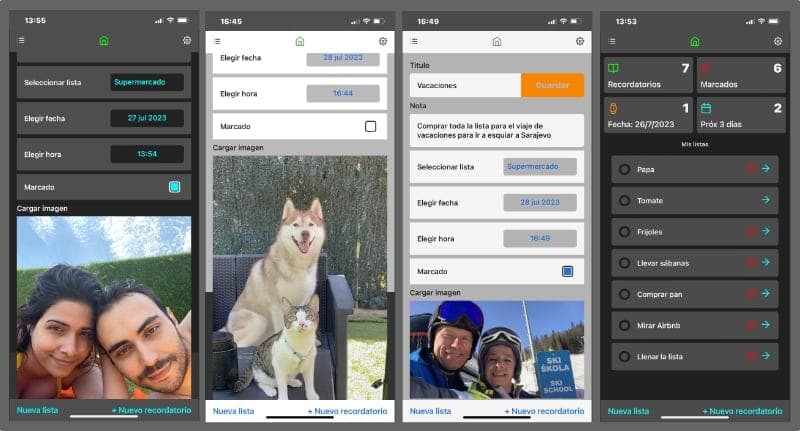Open the 27 jul 2023 date picker
The height and width of the screenshot is (431, 800).
[x=147, y=118]
